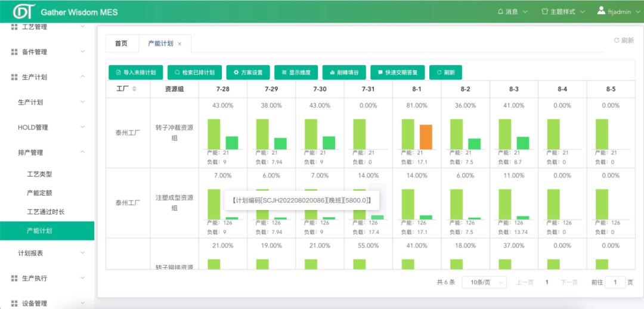Click the 刷新 link at top right

pos(624,41)
